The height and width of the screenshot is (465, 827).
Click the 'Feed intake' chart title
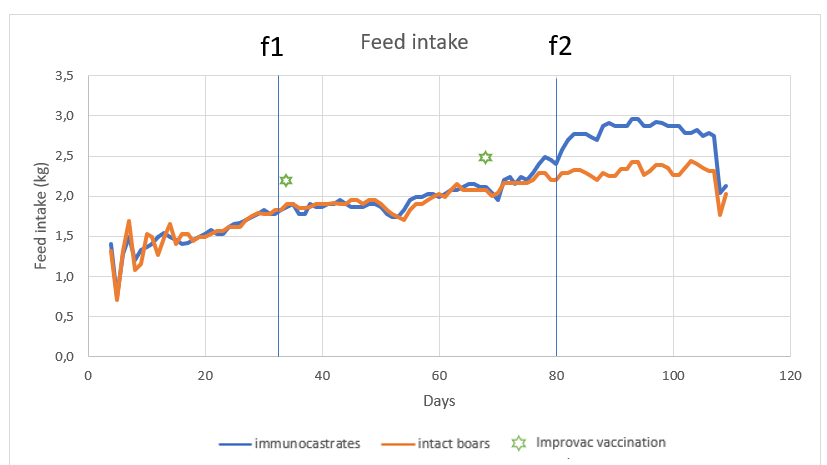(x=414, y=42)
